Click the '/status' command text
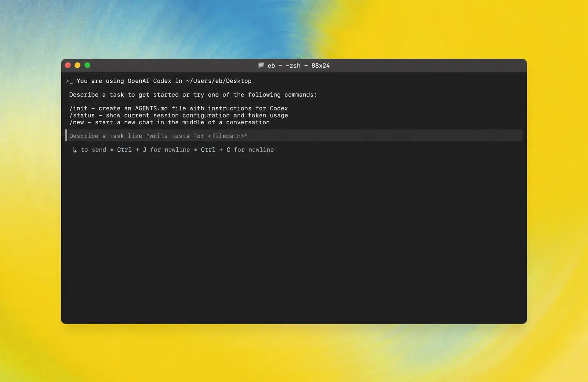The width and height of the screenshot is (588, 382). point(82,115)
